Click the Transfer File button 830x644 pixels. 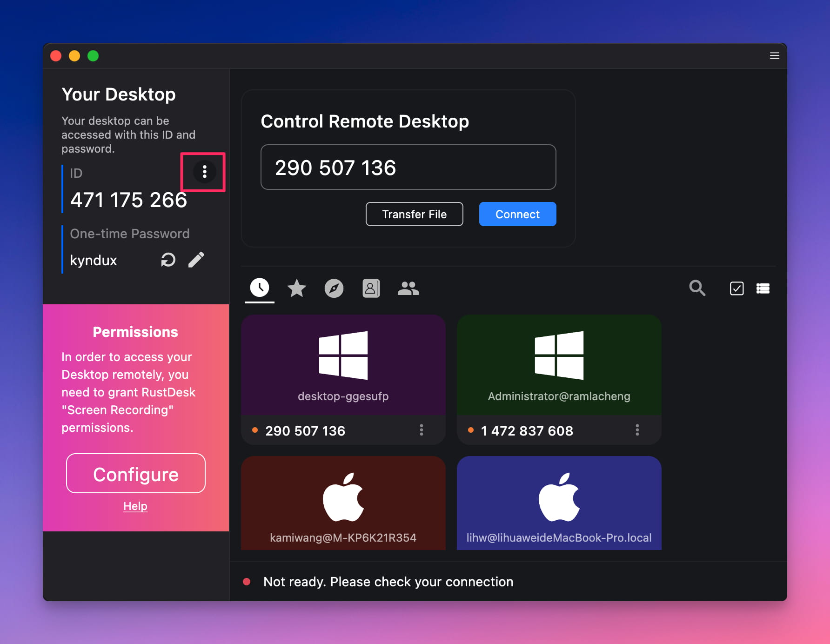tap(414, 214)
